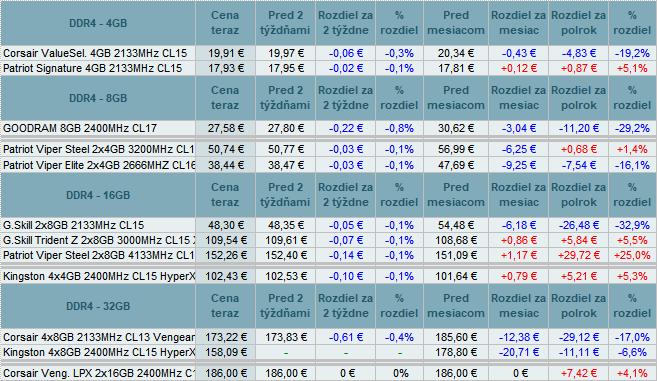The height and width of the screenshot is (381, 657).
Task: Click the +5,84 € value for G.Skill Trident Z
Action: [578, 240]
